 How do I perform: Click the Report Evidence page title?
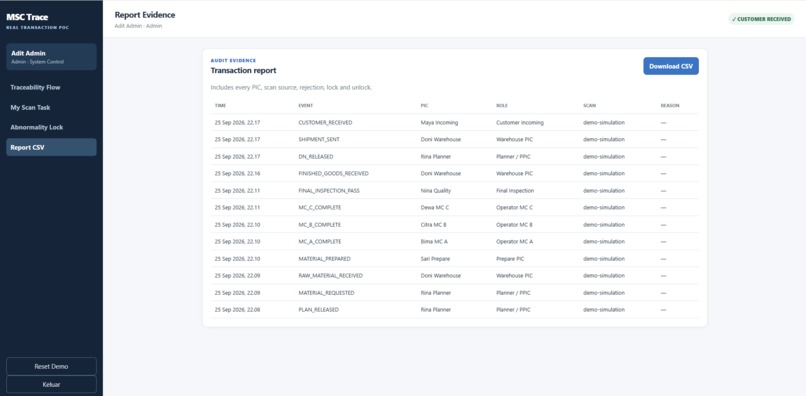tap(145, 15)
